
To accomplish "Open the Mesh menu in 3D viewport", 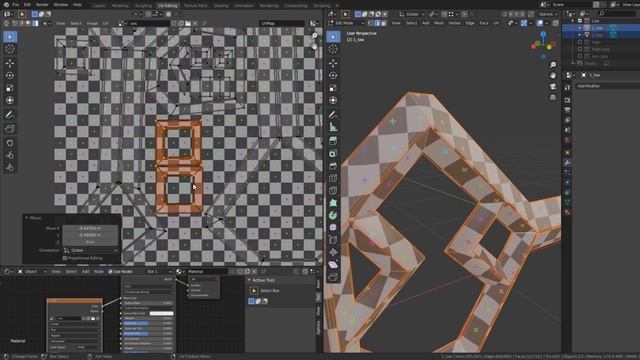I will [x=439, y=23].
